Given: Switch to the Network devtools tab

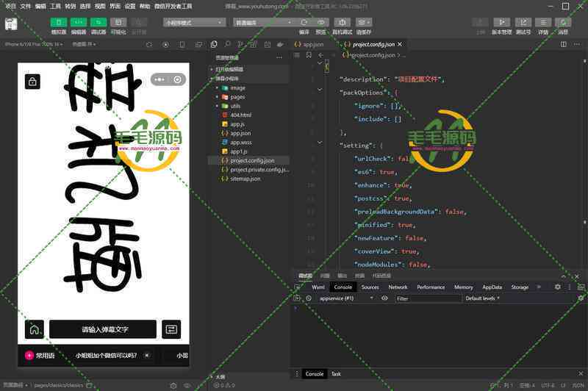Looking at the screenshot, I should coord(398,287).
